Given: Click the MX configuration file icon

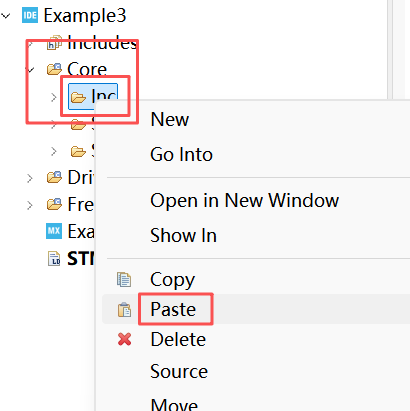Looking at the screenshot, I should click(54, 231).
